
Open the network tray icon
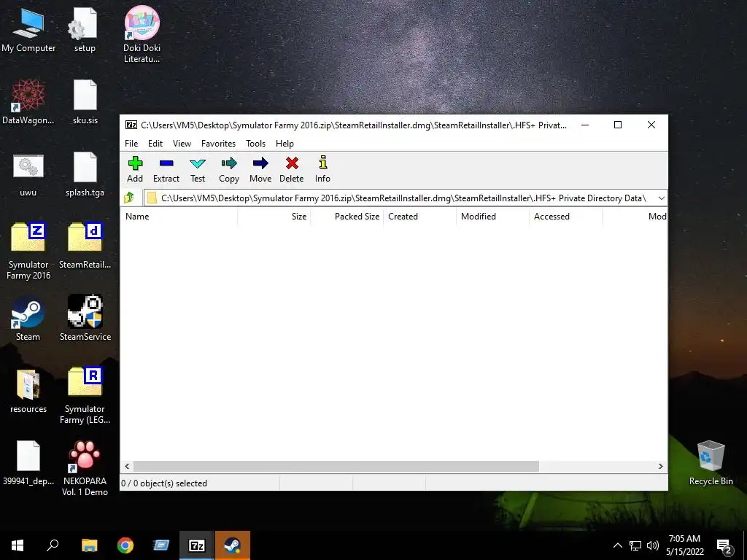click(x=635, y=545)
